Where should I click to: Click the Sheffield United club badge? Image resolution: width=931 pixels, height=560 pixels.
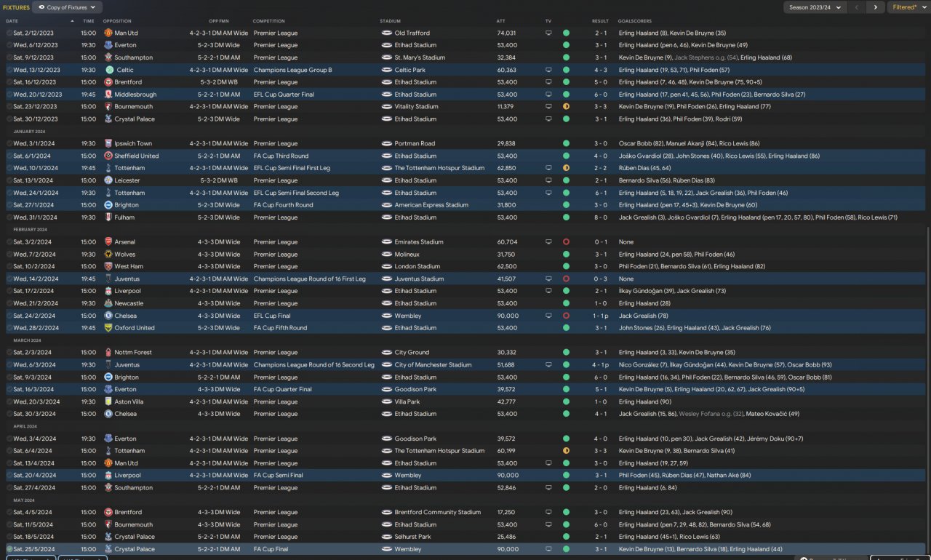click(x=108, y=156)
